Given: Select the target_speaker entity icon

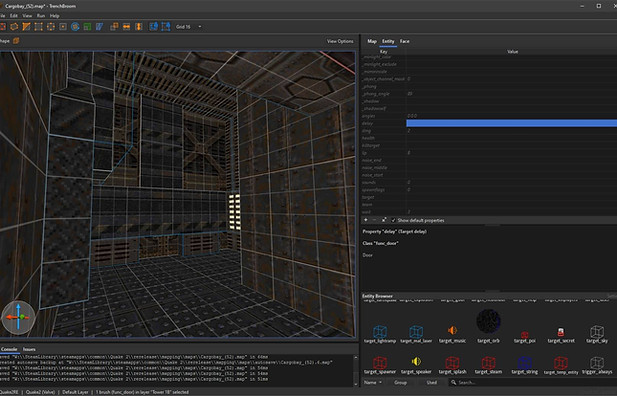Looking at the screenshot, I should (416, 361).
